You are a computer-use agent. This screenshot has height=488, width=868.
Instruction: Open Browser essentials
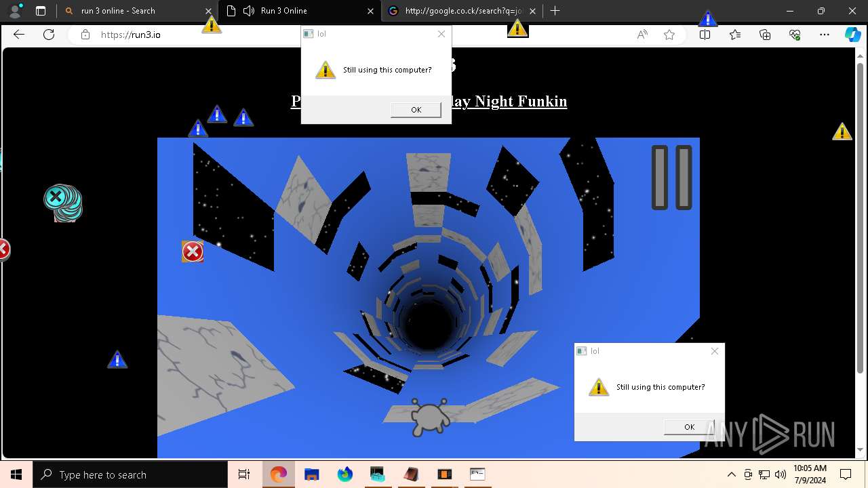[795, 35]
